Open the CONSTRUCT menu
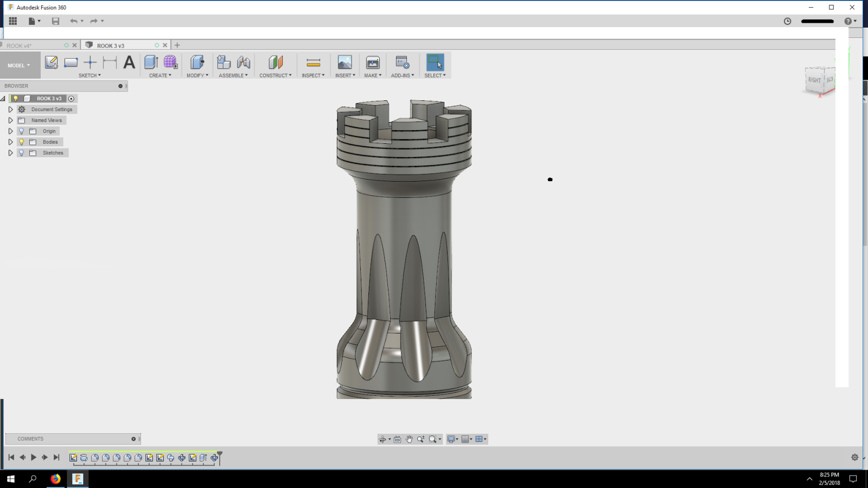The width and height of the screenshot is (868, 488). pos(275,75)
